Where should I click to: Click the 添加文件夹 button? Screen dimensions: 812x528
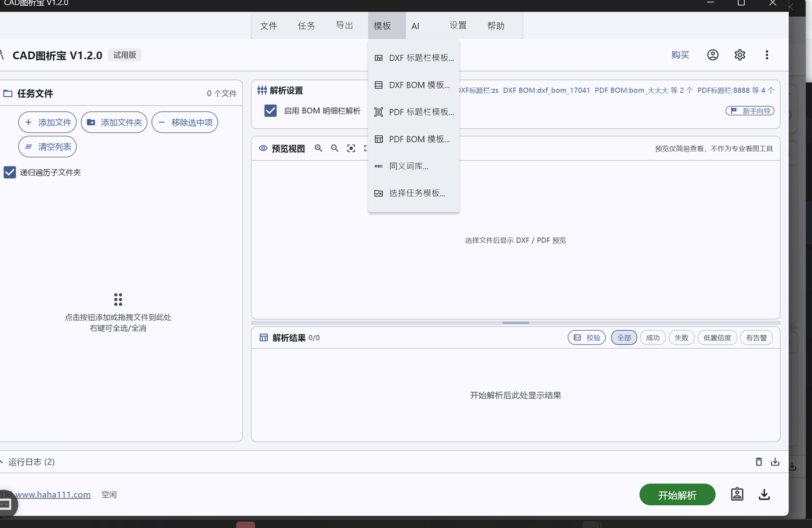[114, 122]
